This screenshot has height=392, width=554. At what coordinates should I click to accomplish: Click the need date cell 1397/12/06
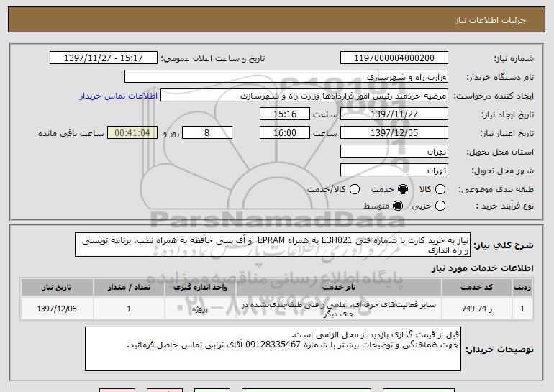57,309
